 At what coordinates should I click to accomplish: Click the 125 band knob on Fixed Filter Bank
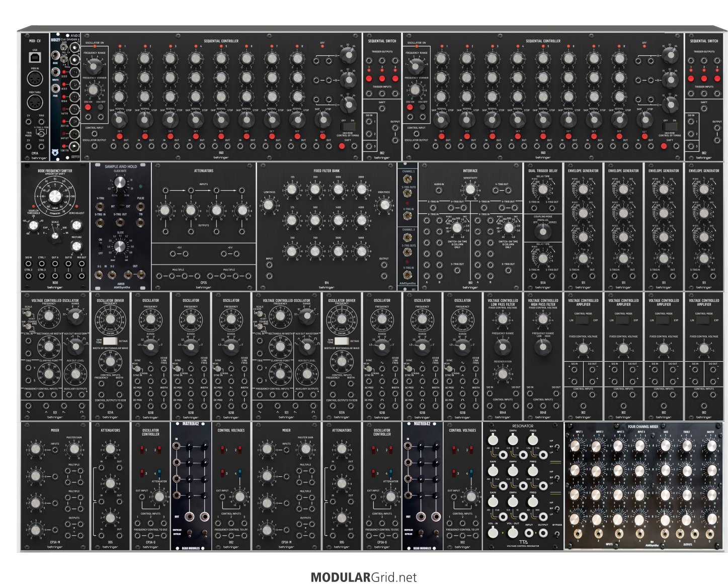pyautogui.click(x=292, y=190)
